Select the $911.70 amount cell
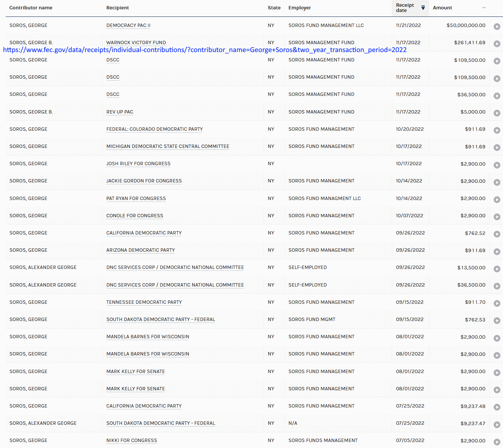The width and height of the screenshot is (503, 448). tap(475, 302)
